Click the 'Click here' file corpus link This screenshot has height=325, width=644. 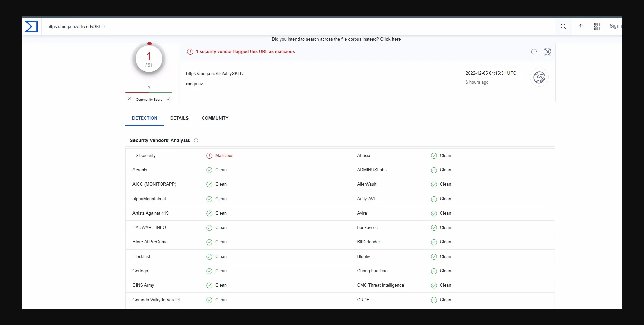pyautogui.click(x=390, y=39)
